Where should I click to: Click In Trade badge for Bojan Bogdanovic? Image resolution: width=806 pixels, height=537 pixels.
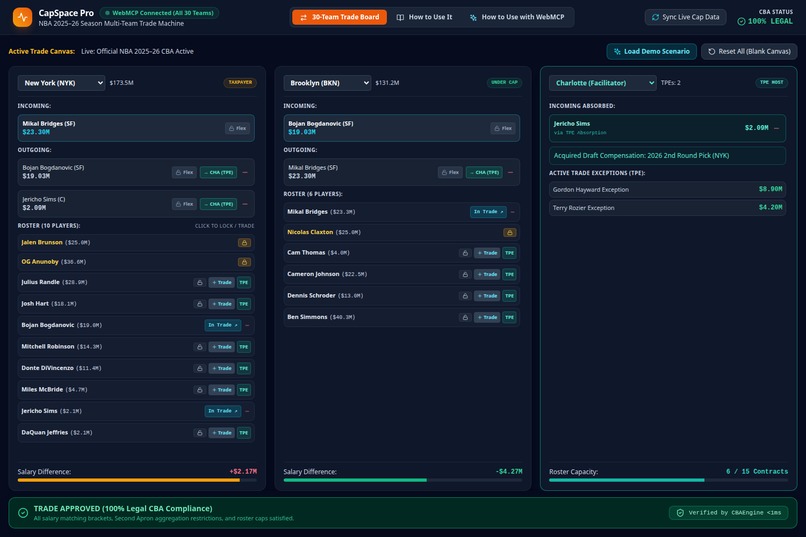point(223,325)
